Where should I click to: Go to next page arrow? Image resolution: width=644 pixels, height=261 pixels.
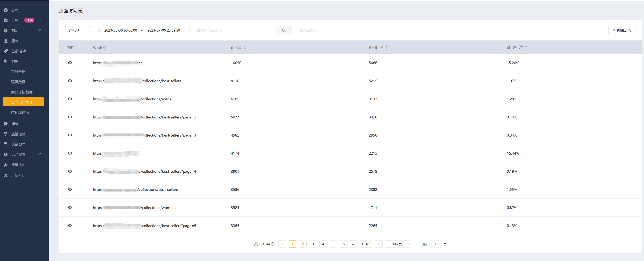tap(379, 244)
